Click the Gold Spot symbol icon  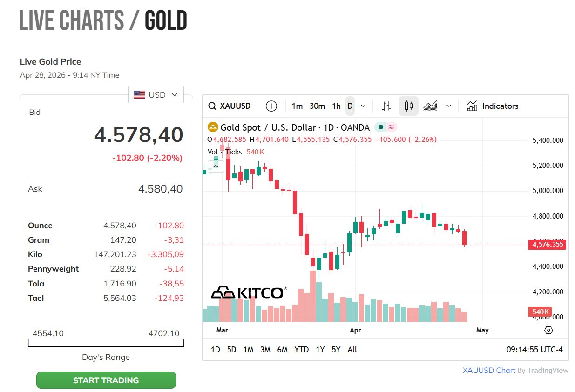213,127
